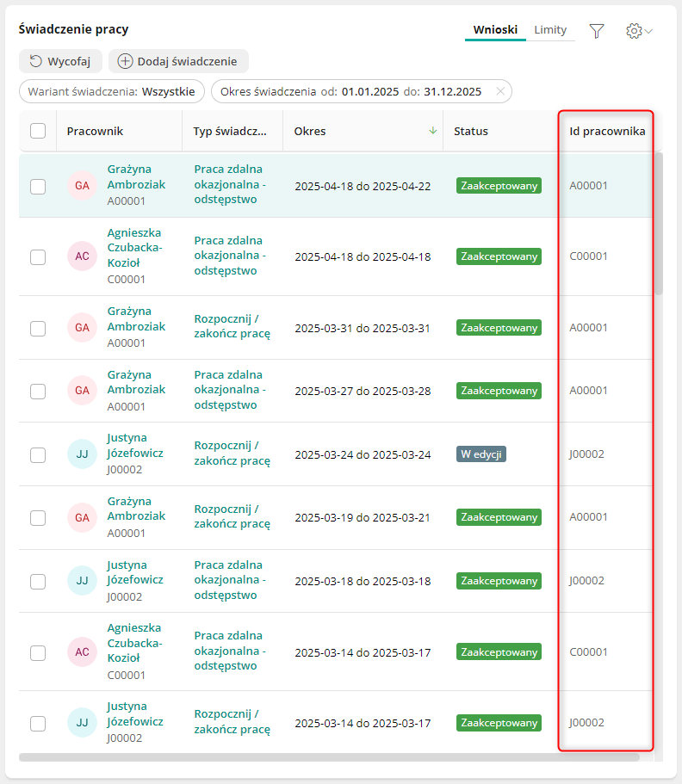
Task: Open Rozpocznij / zakończ pracę link for 2025-03-24
Action: 232,453
